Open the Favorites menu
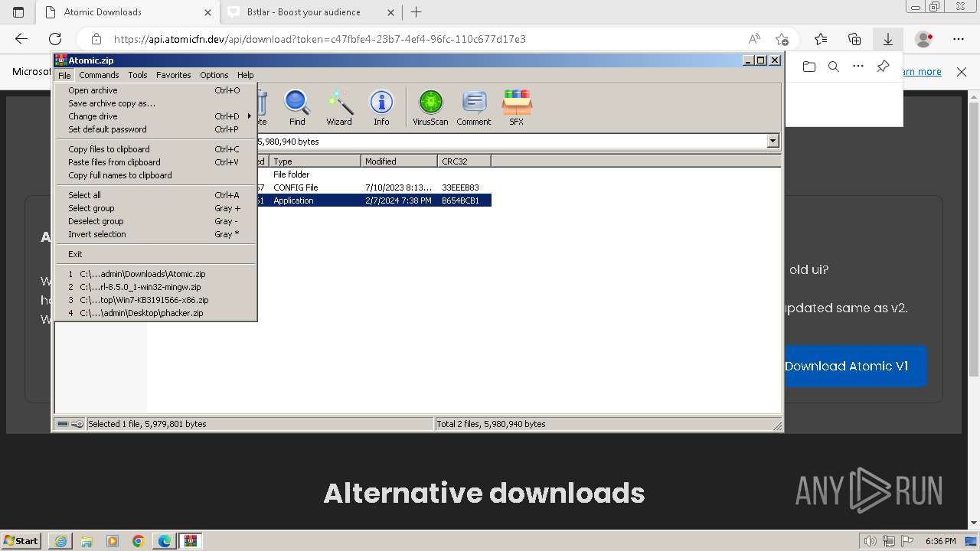The width and height of the screenshot is (980, 551). 174,75
